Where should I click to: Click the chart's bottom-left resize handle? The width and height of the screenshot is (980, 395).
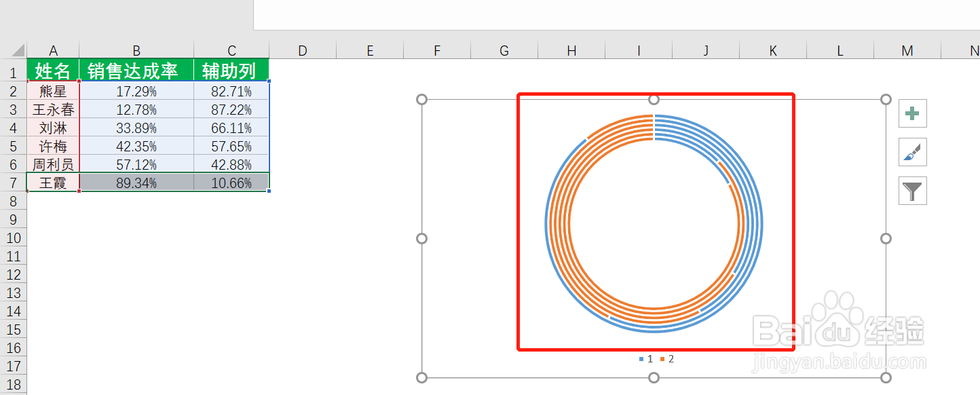click(x=421, y=377)
